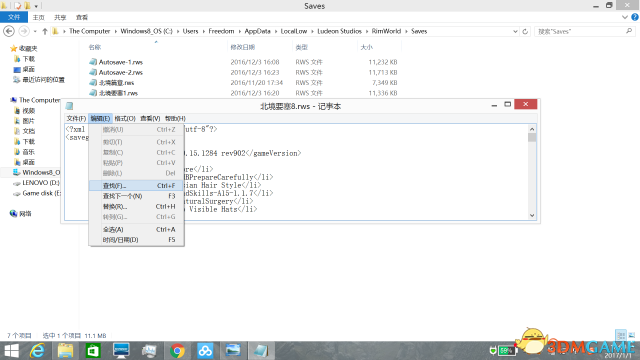The image size is (640, 360).
Task: Sort by 类型 column header
Action: tap(302, 47)
